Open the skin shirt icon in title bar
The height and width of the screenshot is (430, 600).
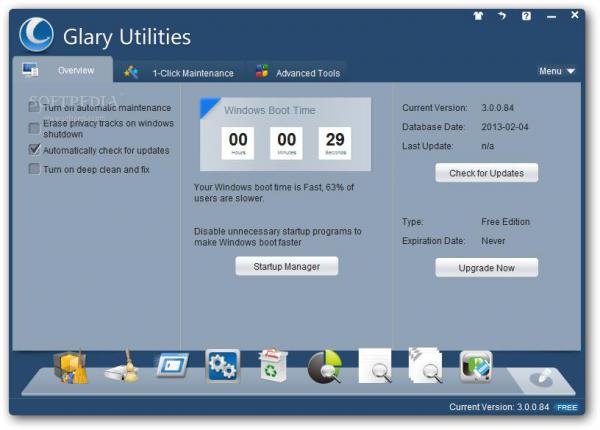[x=478, y=16]
